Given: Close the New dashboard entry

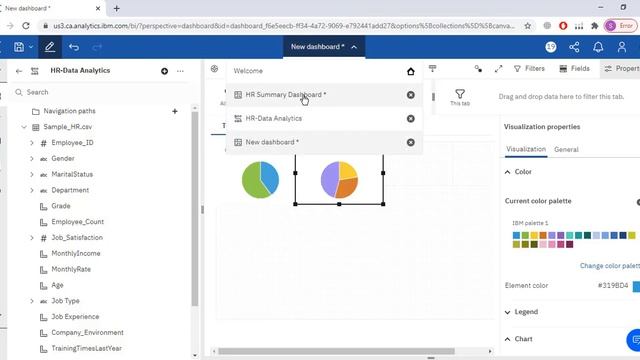Looking at the screenshot, I should [x=411, y=142].
